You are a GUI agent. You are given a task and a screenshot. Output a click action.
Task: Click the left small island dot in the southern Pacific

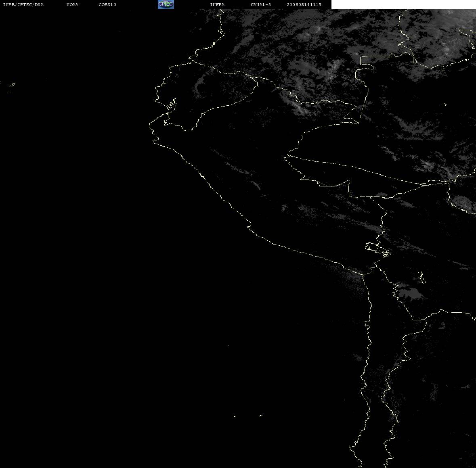point(234,416)
